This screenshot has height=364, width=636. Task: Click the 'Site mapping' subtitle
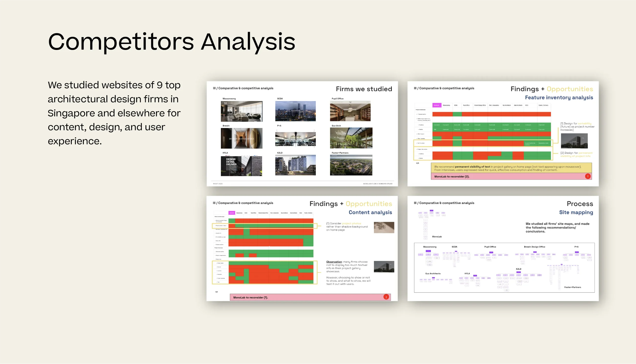click(x=576, y=212)
